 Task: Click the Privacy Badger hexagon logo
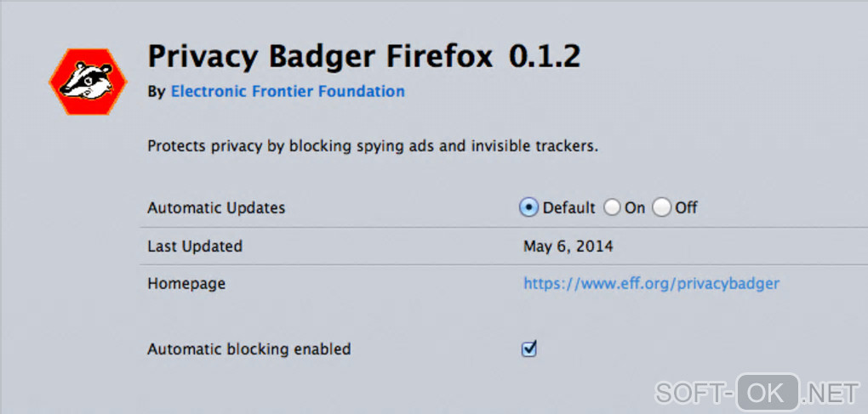pyautogui.click(x=88, y=80)
